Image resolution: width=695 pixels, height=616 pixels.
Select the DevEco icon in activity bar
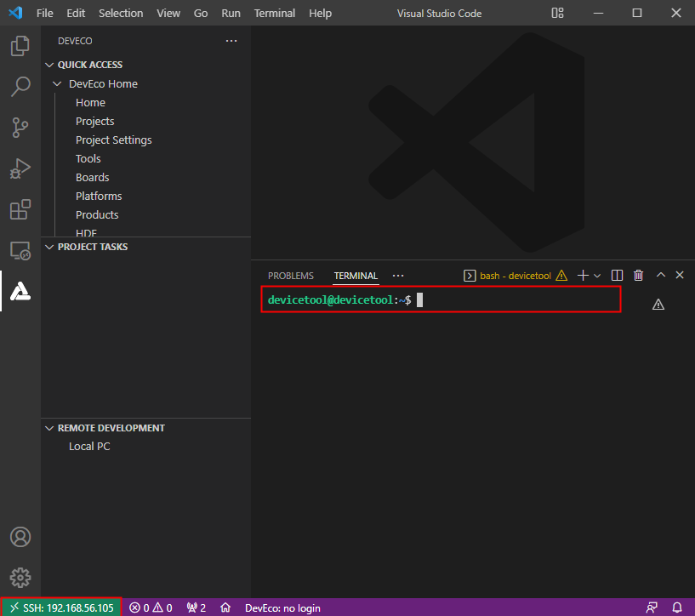pyautogui.click(x=20, y=291)
